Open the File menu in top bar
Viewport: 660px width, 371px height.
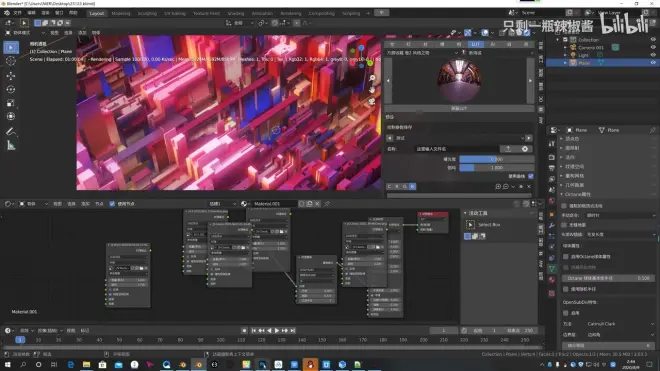17,13
